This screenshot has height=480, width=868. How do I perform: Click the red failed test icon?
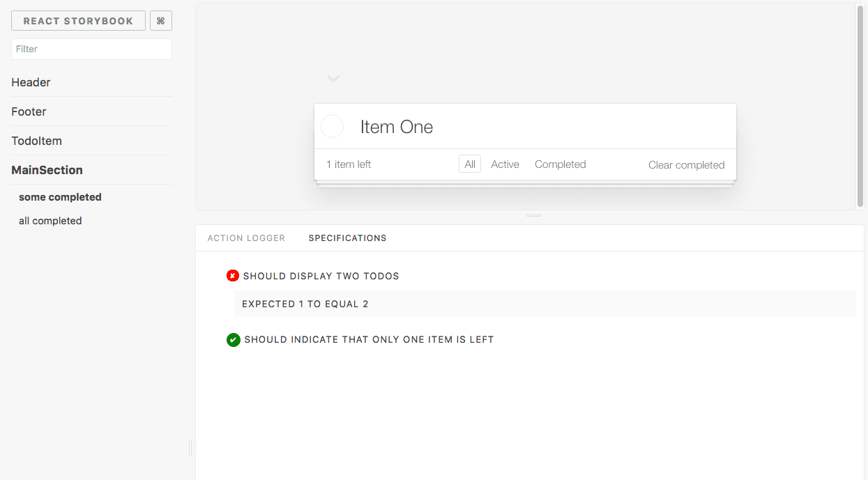233,276
